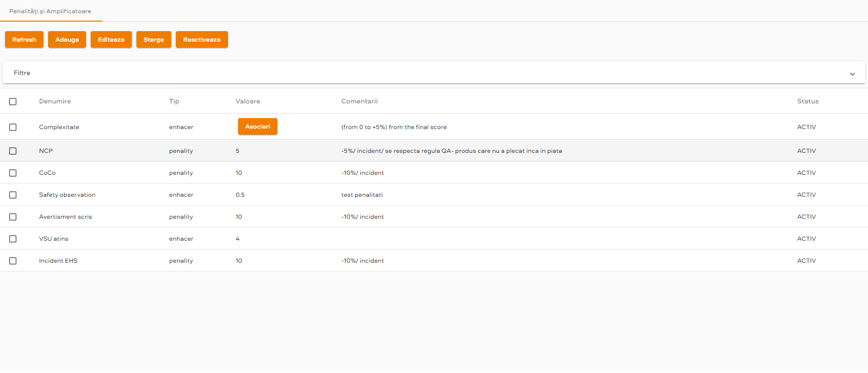868x373 pixels.
Task: Click the Refresh button
Action: coord(24,40)
